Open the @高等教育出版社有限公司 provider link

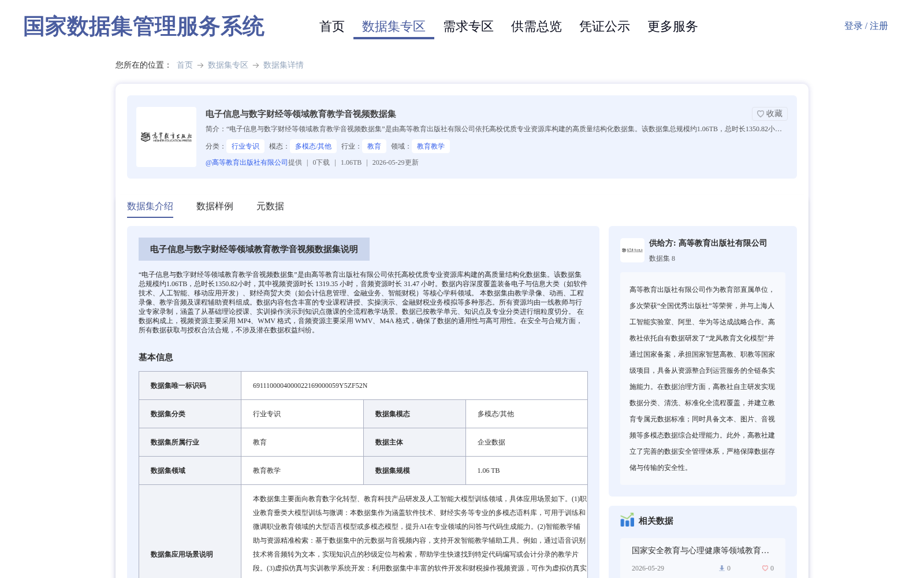pos(247,162)
